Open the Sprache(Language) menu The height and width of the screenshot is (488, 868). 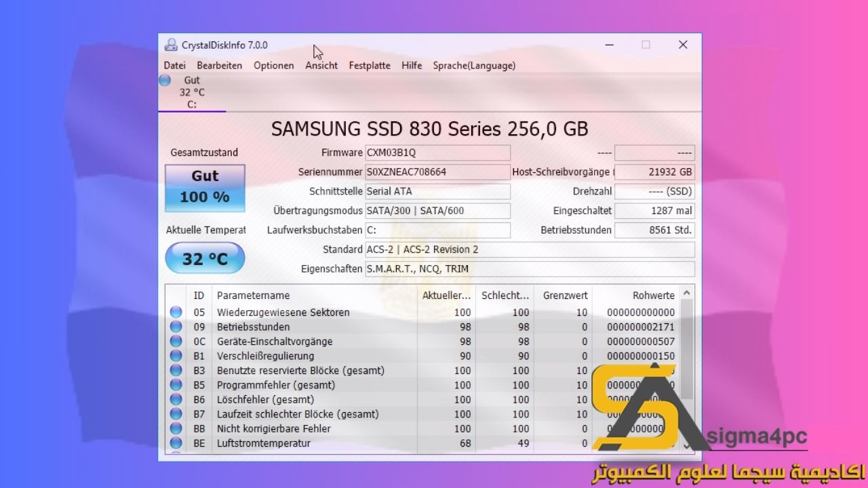[x=474, y=66]
